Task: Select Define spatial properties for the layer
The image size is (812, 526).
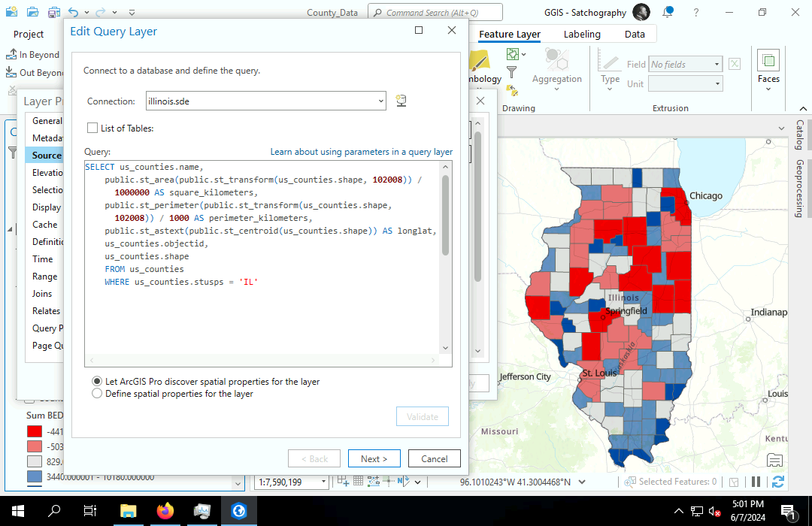Action: pyautogui.click(x=97, y=394)
